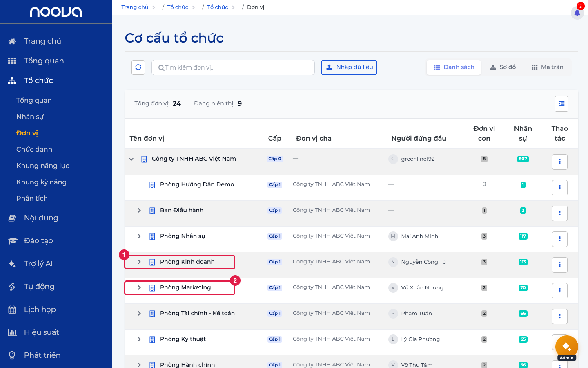This screenshot has height=368, width=588.
Task: Sort by Tên đơn vị column header
Action: tap(147, 139)
